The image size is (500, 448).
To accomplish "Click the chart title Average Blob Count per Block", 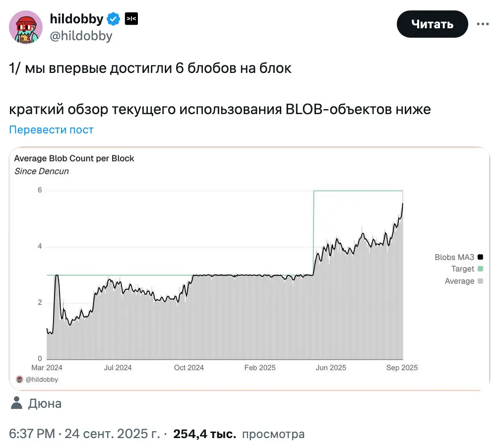I will (x=74, y=158).
